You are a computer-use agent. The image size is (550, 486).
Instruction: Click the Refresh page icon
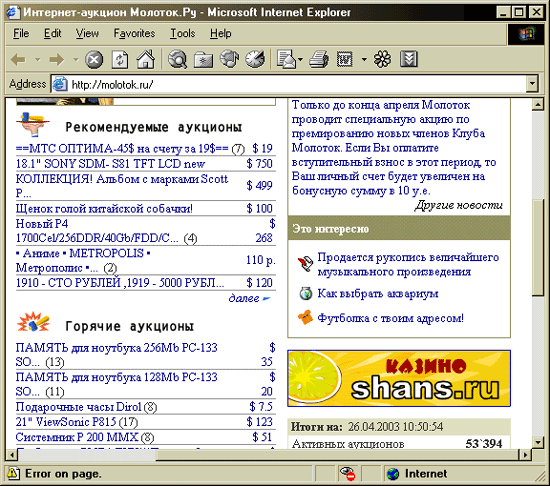[x=120, y=59]
